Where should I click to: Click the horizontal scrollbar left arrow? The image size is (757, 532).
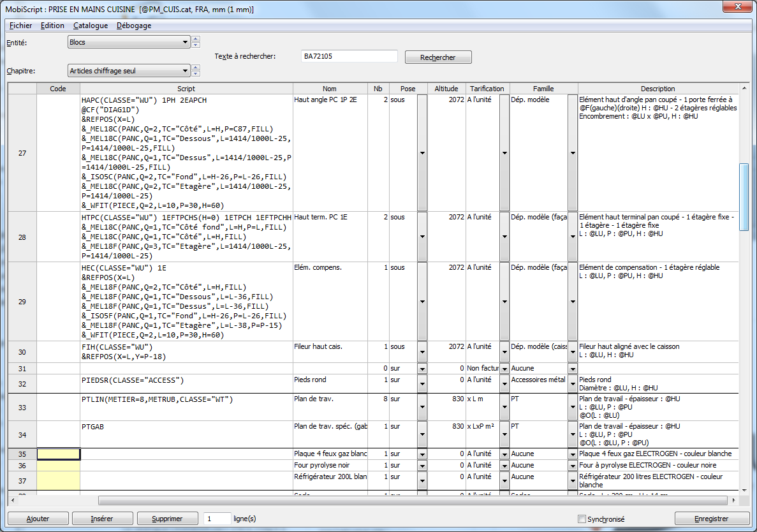[12, 500]
